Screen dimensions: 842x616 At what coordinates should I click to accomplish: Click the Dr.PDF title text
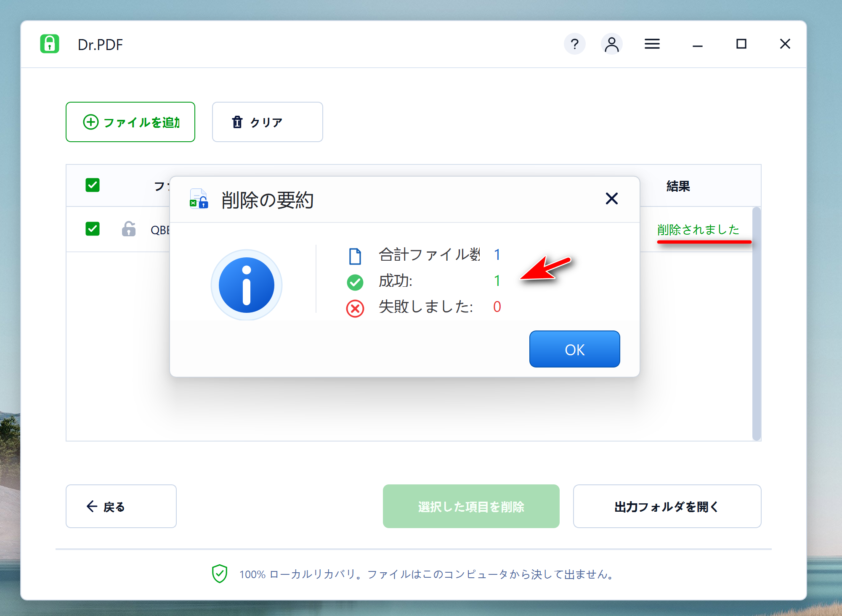100,45
